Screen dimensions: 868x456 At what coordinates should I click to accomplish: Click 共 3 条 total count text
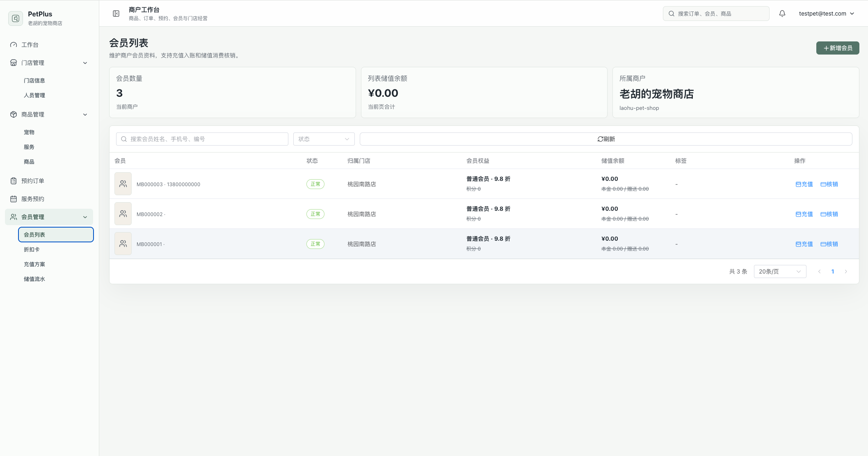(x=738, y=271)
